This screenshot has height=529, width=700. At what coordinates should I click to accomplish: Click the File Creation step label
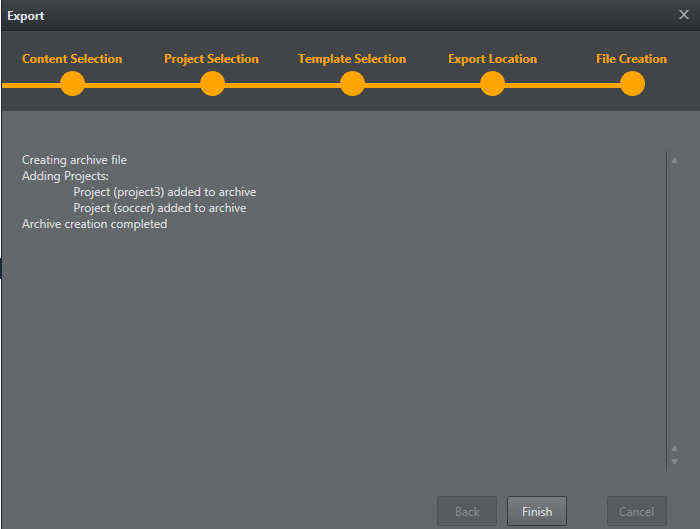[x=631, y=59]
